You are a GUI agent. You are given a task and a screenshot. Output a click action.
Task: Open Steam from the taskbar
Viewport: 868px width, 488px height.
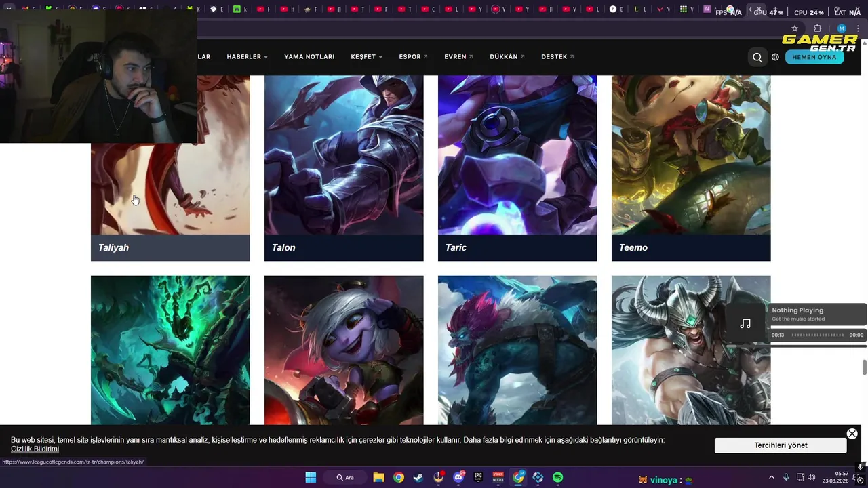(418, 477)
